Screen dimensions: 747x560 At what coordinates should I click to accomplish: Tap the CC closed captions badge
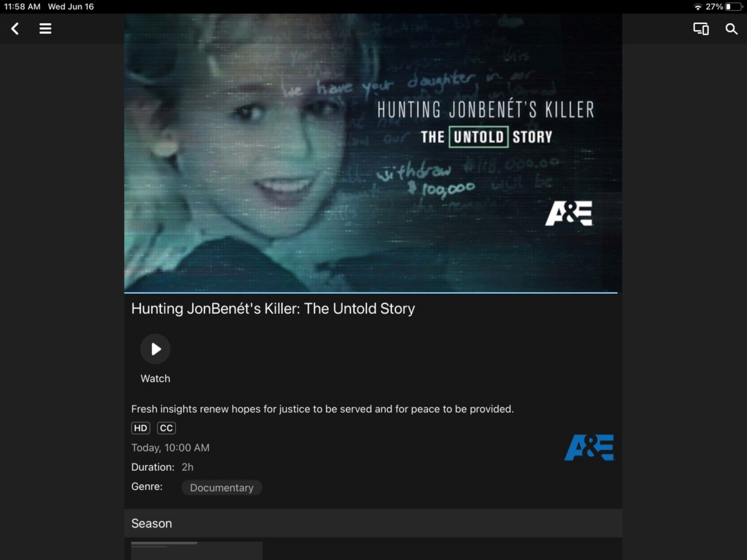pos(166,428)
